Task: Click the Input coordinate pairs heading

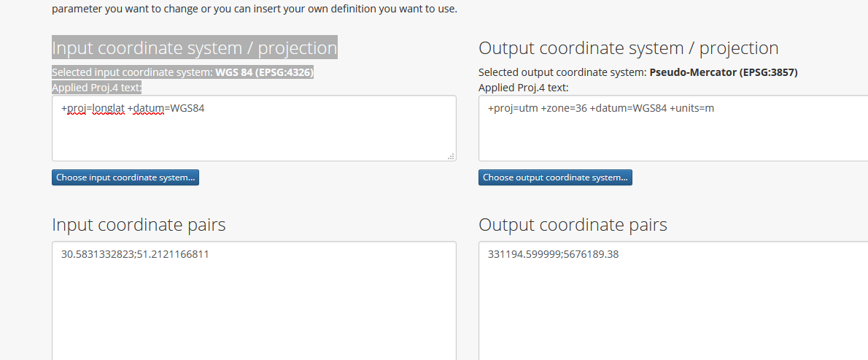Action: [x=139, y=224]
